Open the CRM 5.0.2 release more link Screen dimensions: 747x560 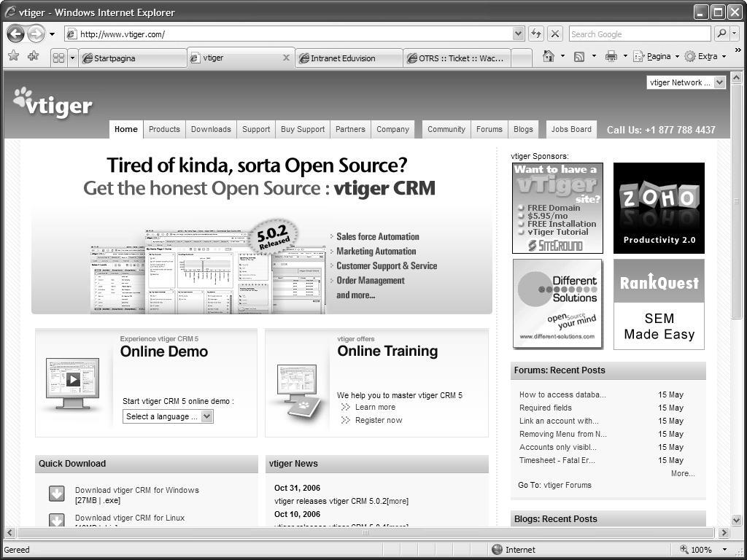398,501
